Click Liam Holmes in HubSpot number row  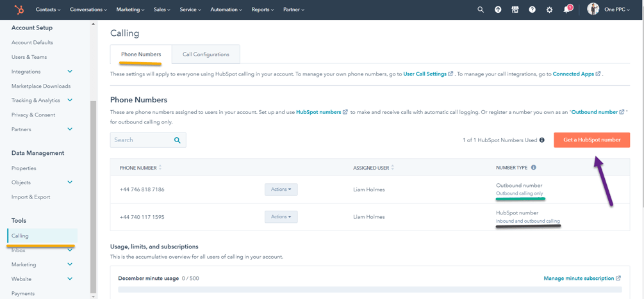tap(369, 217)
